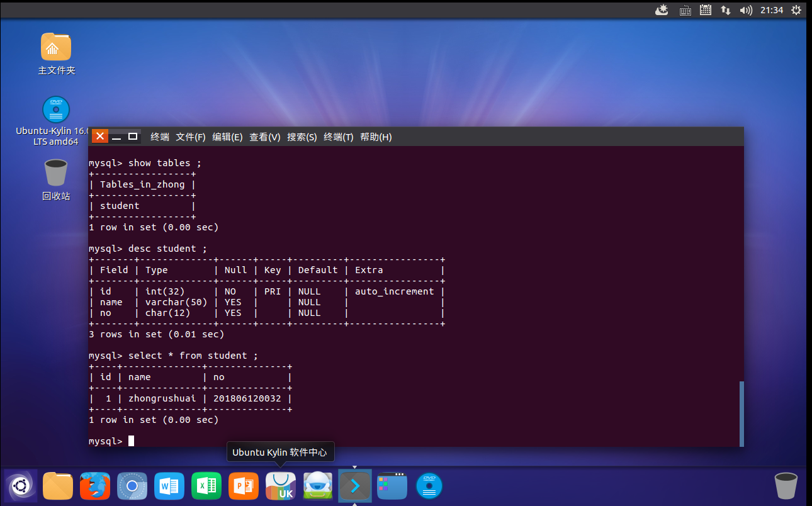812x506 pixels.
Task: Click the 'char(12)' type value
Action: [x=168, y=313]
